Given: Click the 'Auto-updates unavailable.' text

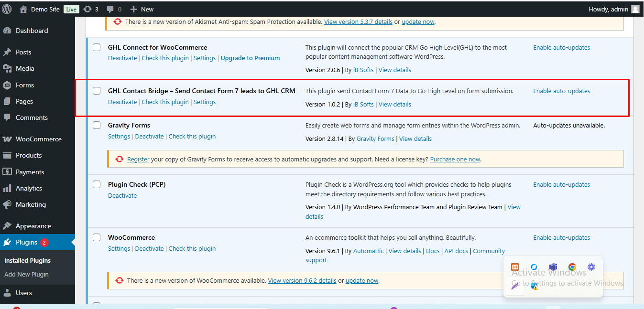Looking at the screenshot, I should pyautogui.click(x=569, y=125).
